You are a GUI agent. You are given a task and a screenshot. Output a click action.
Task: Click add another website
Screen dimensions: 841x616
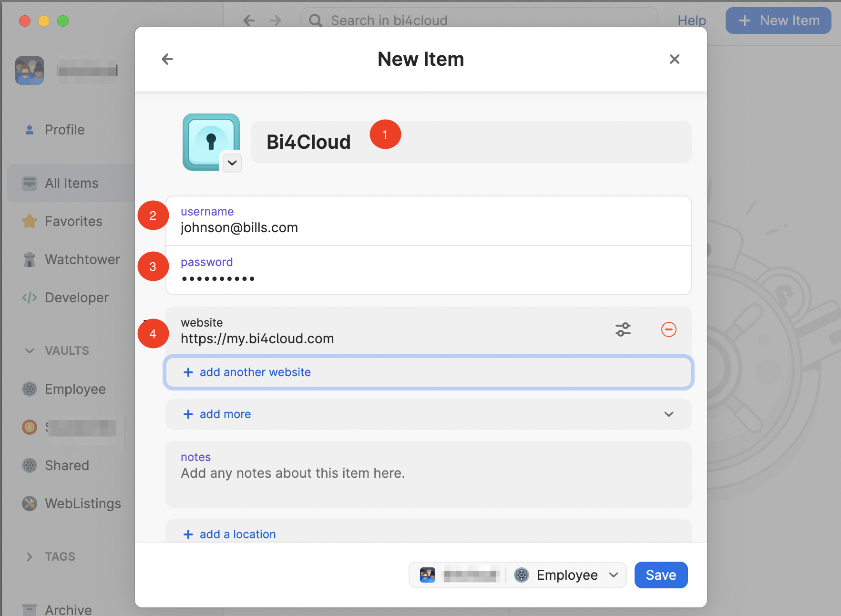tap(428, 372)
